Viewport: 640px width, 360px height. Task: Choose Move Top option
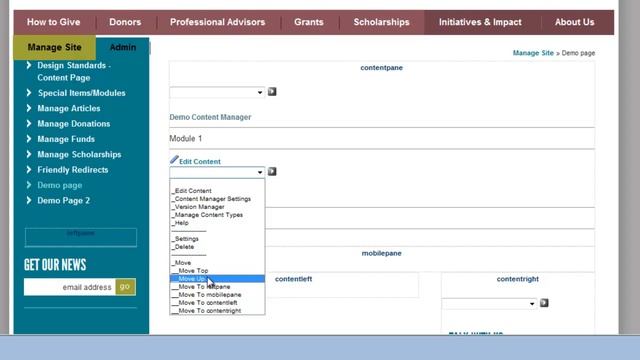pos(217,271)
